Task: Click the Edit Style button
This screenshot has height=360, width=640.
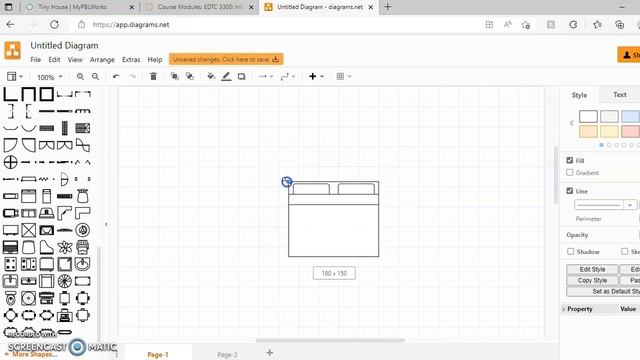Action: (592, 269)
